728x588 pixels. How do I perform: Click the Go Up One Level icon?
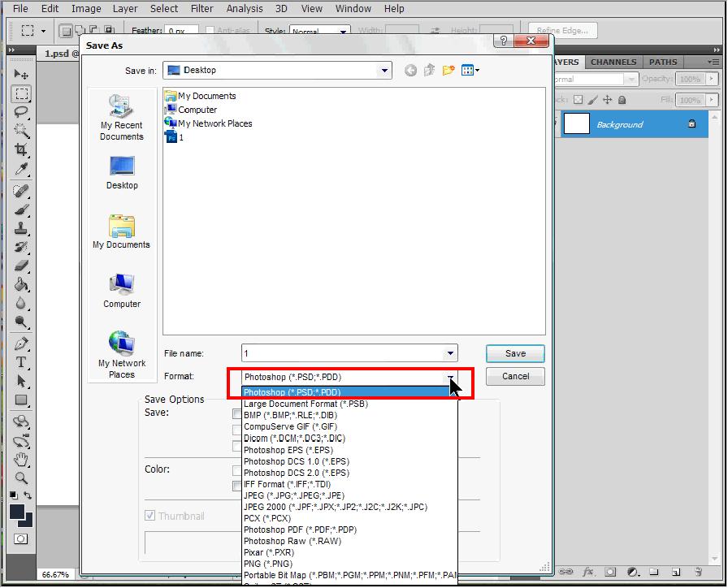(x=429, y=71)
